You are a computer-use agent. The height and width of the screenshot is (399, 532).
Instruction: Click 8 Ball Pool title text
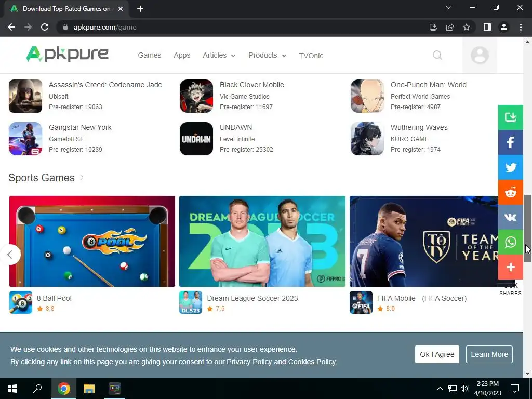click(x=54, y=298)
